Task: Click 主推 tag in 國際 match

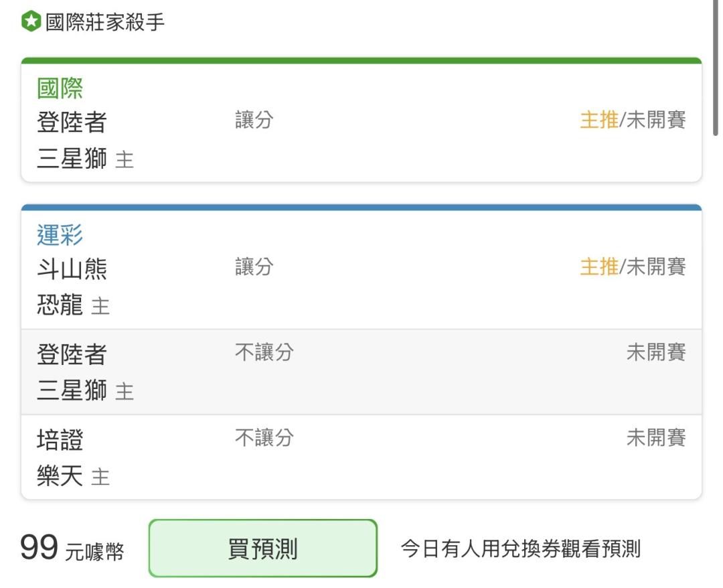Action: (x=599, y=120)
